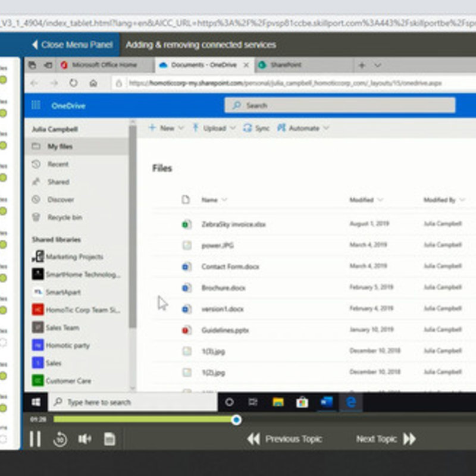The image size is (476, 476).
Task: Open Microsoft Store from taskbar
Action: click(302, 402)
